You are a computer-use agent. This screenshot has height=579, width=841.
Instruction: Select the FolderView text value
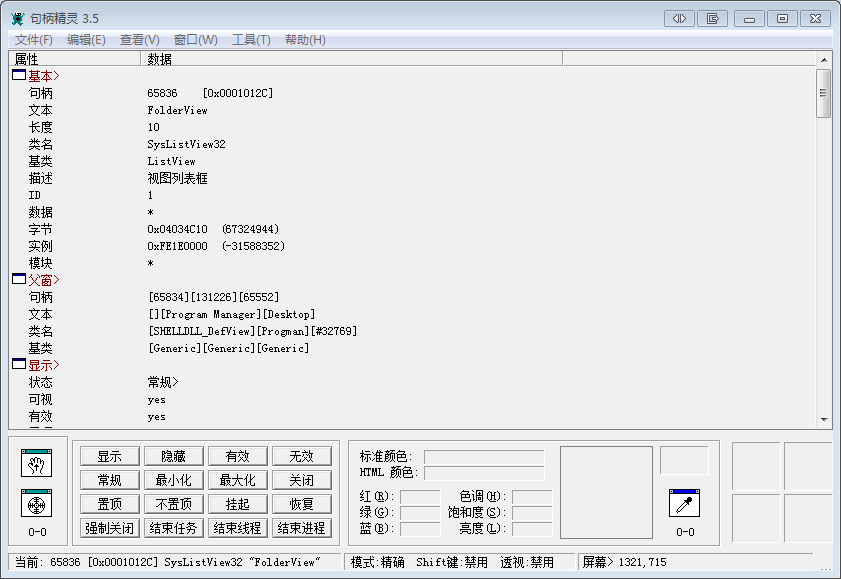(177, 110)
